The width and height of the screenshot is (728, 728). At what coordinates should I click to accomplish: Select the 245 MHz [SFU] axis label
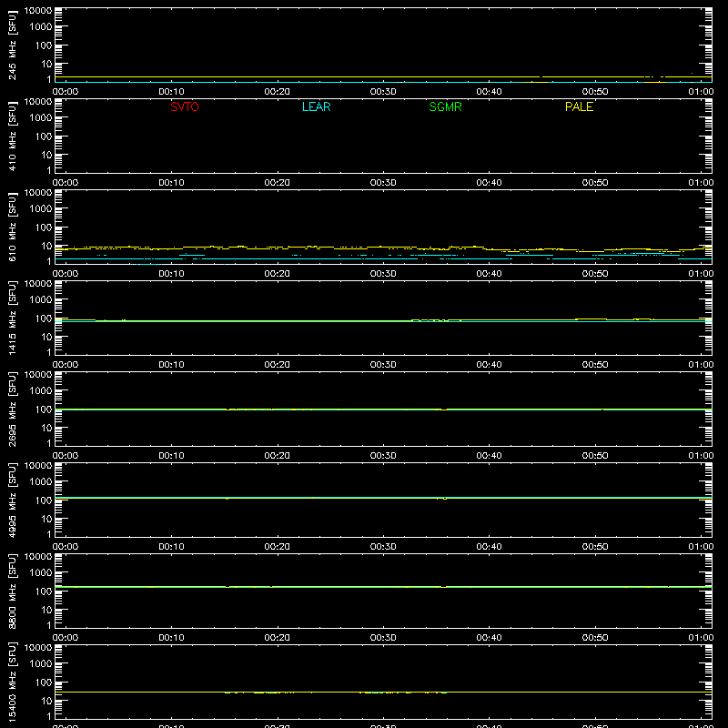[12, 45]
